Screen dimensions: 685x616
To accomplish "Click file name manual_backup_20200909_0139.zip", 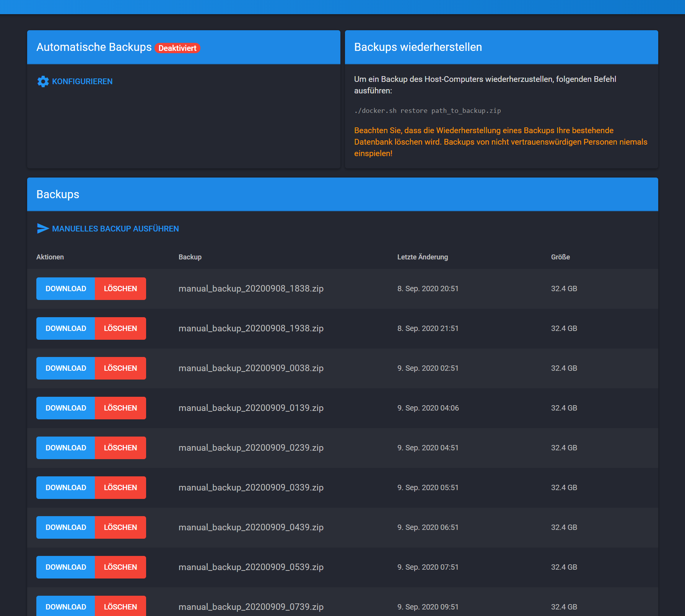I will coord(251,408).
